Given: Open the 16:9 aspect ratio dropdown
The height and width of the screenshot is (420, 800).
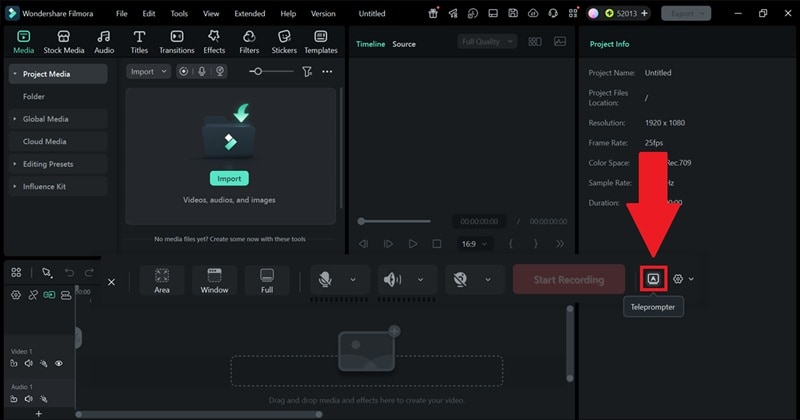Looking at the screenshot, I should (x=474, y=244).
